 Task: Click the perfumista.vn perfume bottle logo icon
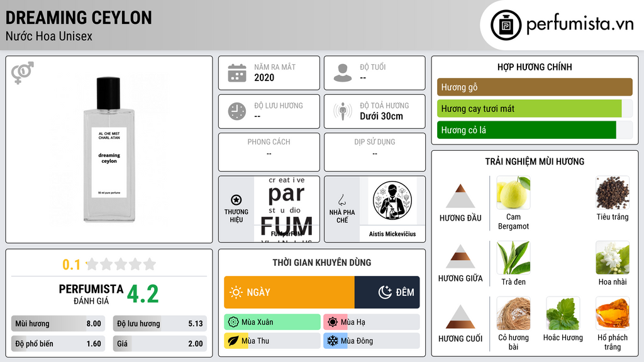(506, 25)
